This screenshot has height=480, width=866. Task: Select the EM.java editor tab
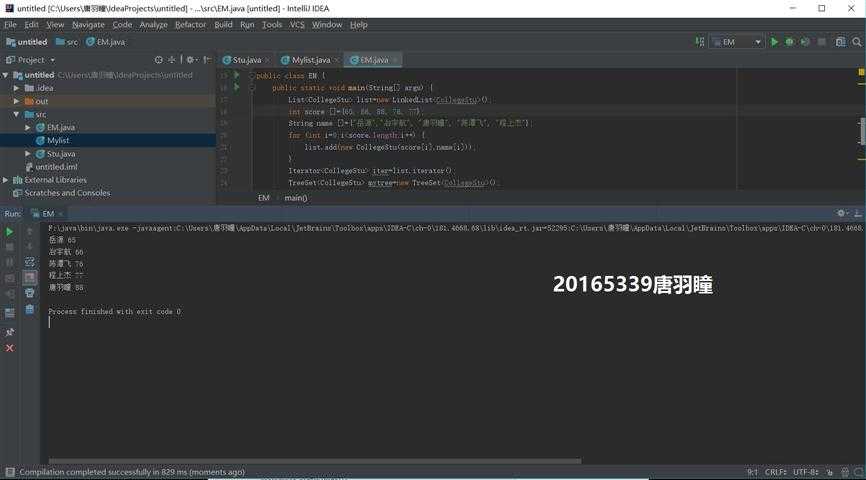pyautogui.click(x=371, y=60)
